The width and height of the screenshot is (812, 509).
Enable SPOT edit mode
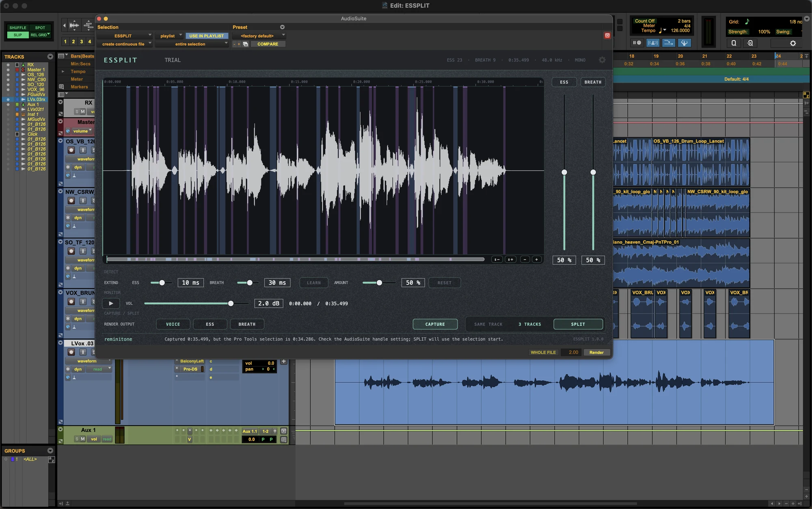[40, 28]
